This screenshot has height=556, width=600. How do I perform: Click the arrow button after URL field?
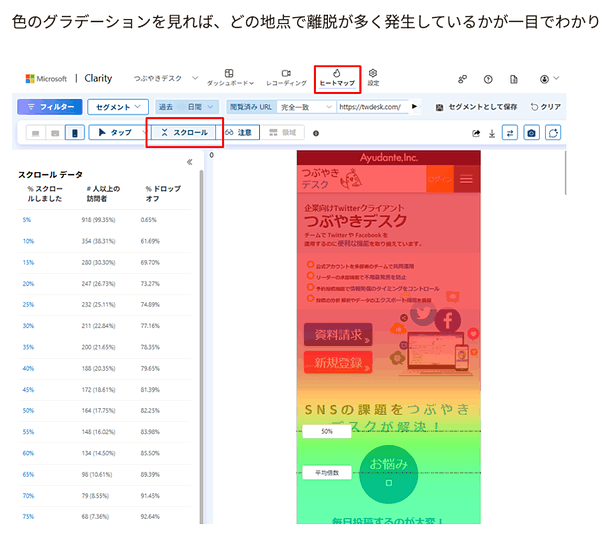click(414, 106)
